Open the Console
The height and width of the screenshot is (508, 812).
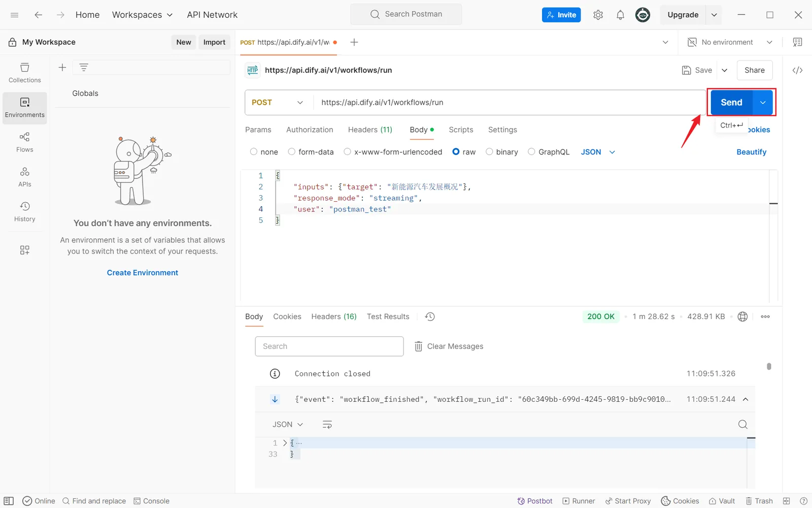coord(151,501)
